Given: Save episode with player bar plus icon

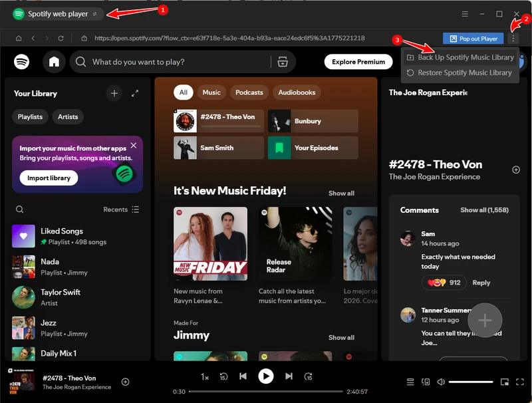Looking at the screenshot, I should point(125,382).
